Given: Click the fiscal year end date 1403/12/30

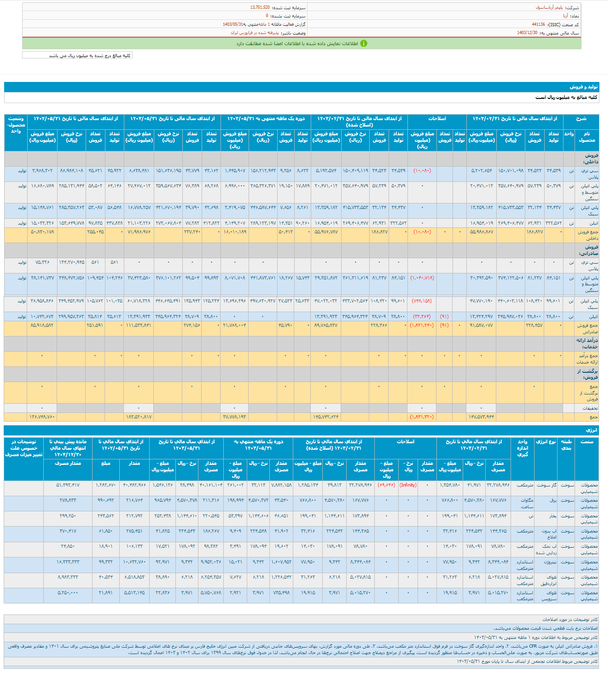Looking at the screenshot, I should point(527,33).
